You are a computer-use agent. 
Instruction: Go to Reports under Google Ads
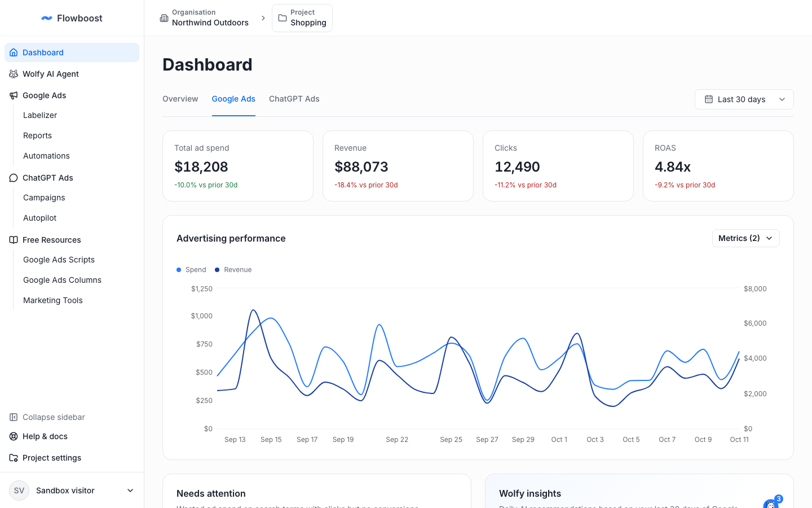[x=37, y=135]
